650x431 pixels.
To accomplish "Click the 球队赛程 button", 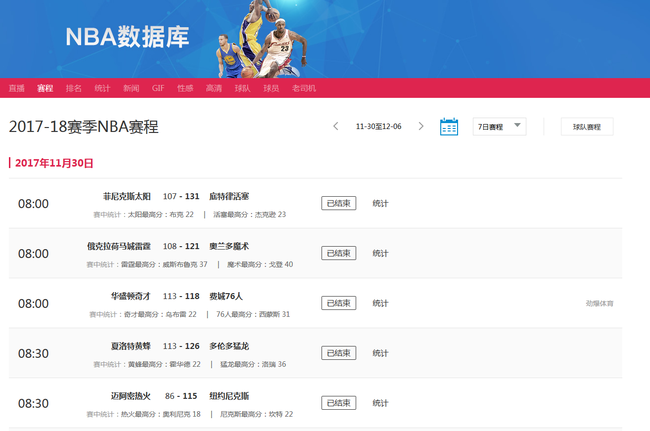I will [587, 127].
